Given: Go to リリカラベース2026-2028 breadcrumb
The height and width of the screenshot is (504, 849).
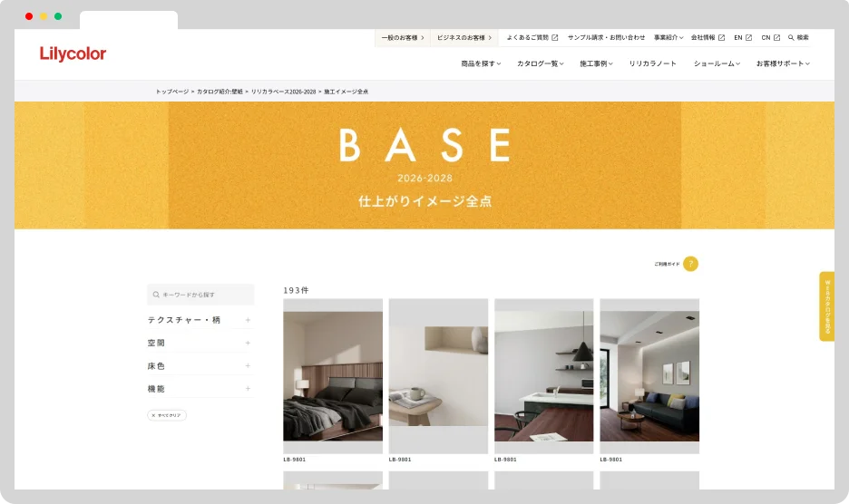Looking at the screenshot, I should 283,92.
